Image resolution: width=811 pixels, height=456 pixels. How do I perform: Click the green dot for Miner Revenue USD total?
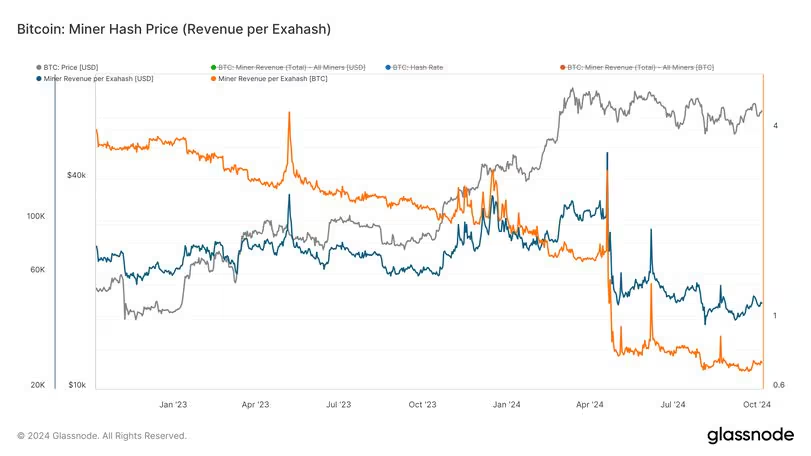[x=214, y=67]
